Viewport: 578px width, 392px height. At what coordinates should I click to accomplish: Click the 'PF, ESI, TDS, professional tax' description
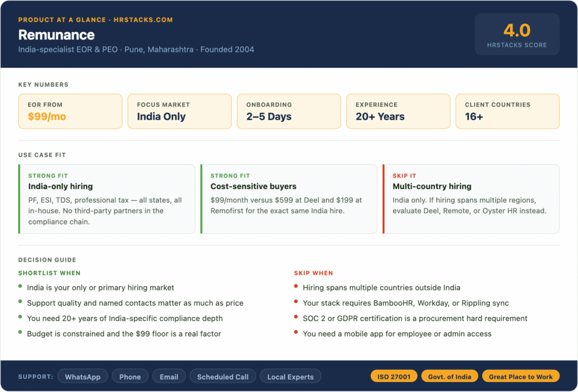click(x=105, y=211)
